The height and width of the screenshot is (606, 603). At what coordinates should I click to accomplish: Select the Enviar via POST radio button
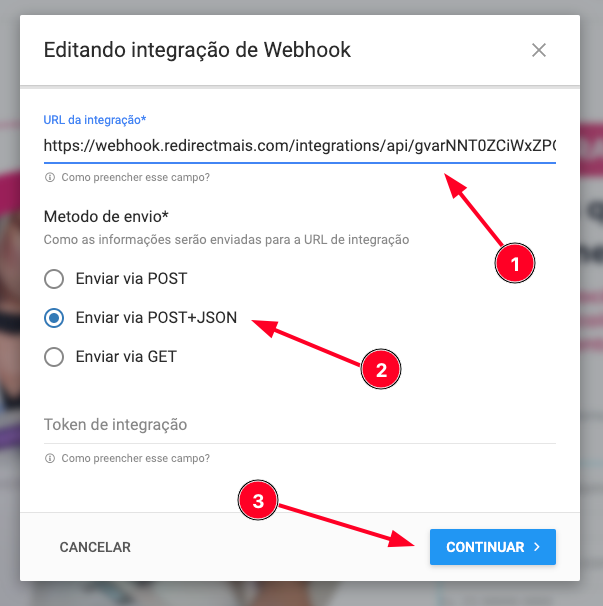click(54, 279)
